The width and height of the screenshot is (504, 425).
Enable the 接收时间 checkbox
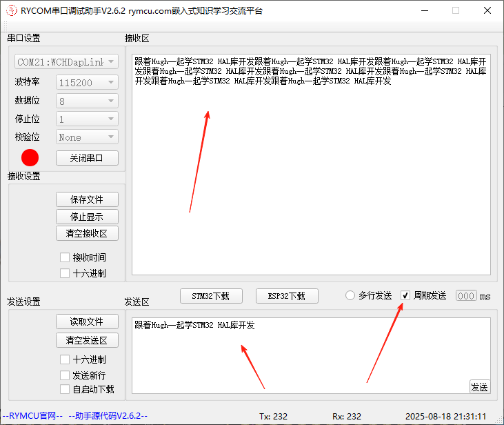pyautogui.click(x=65, y=257)
